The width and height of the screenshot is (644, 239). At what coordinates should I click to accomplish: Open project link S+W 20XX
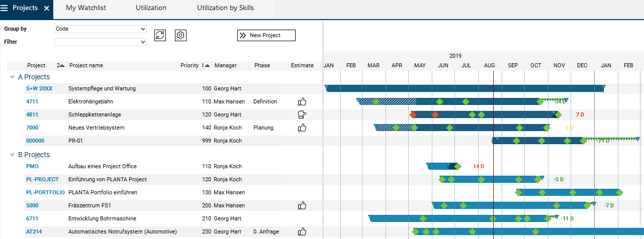coord(39,89)
